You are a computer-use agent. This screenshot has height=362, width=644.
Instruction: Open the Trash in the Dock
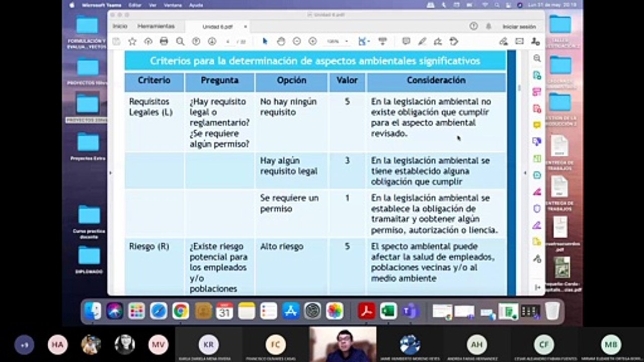[552, 311]
